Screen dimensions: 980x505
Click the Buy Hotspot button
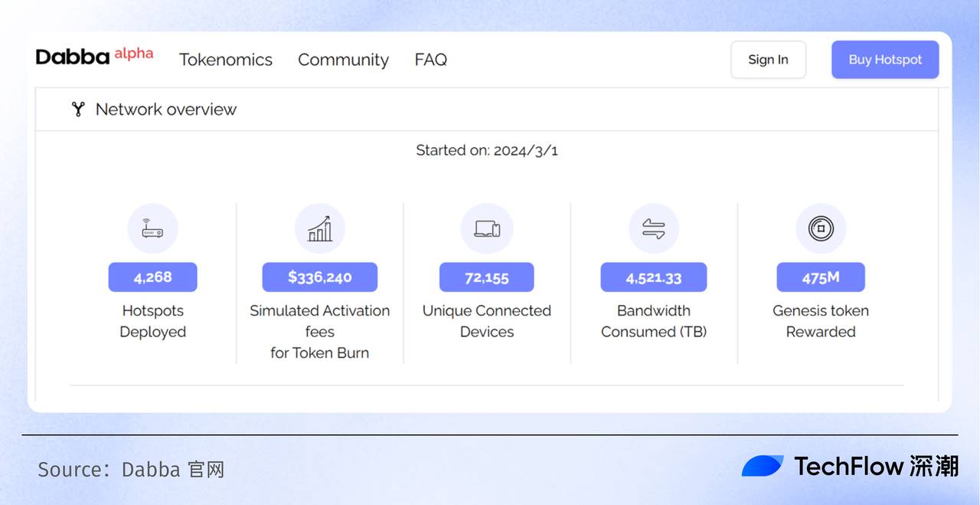click(x=885, y=60)
